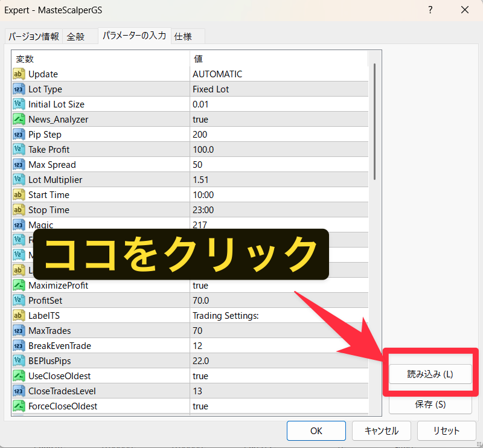Click the string icon beside Update

point(19,74)
